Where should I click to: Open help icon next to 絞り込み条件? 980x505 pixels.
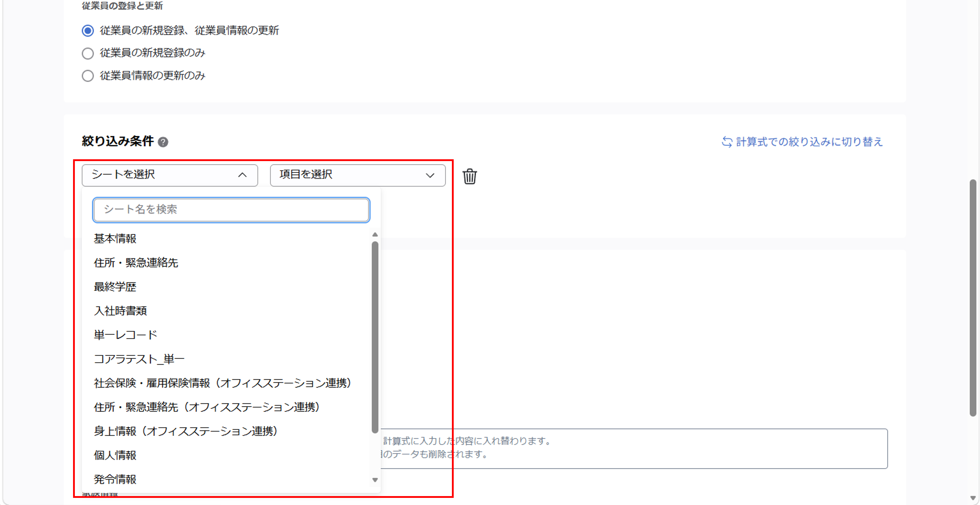[163, 142]
